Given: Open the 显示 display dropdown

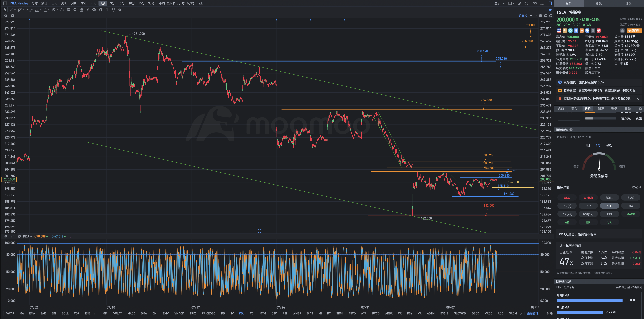Looking at the screenshot, I should 500,3.
